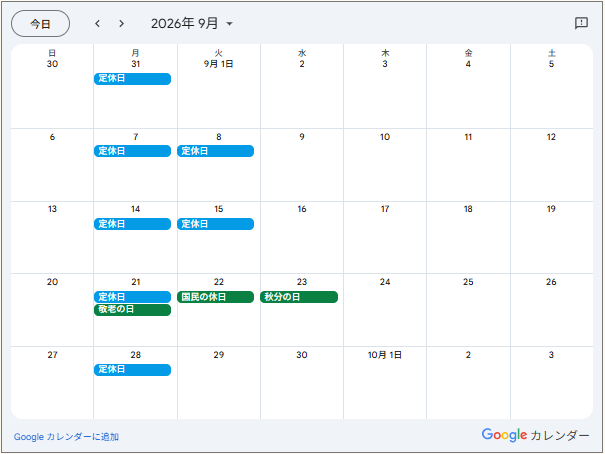Open 定休日 event on September 15
Image resolution: width=605 pixels, height=454 pixels.
click(x=216, y=224)
